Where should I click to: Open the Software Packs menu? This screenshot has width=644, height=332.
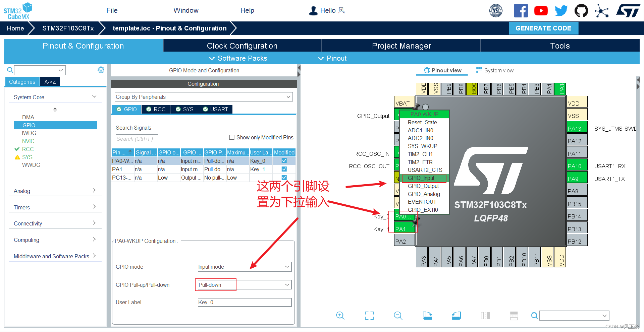(x=238, y=58)
